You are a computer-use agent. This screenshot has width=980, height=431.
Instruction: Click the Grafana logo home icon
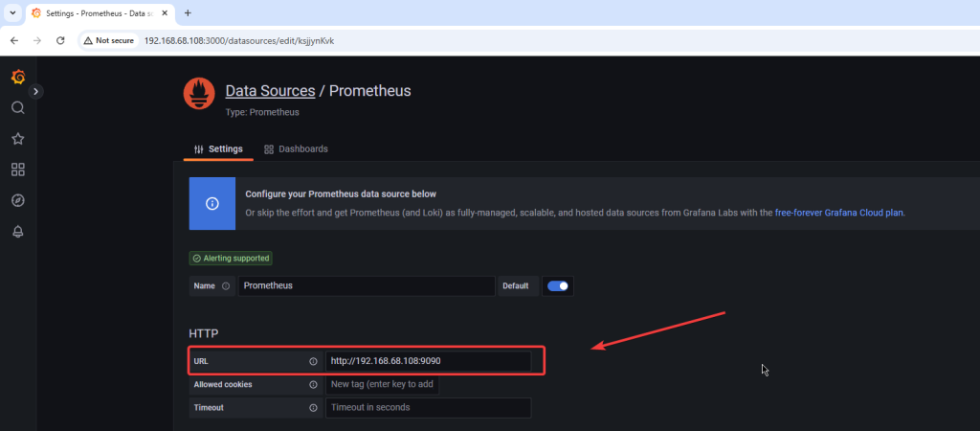click(17, 78)
